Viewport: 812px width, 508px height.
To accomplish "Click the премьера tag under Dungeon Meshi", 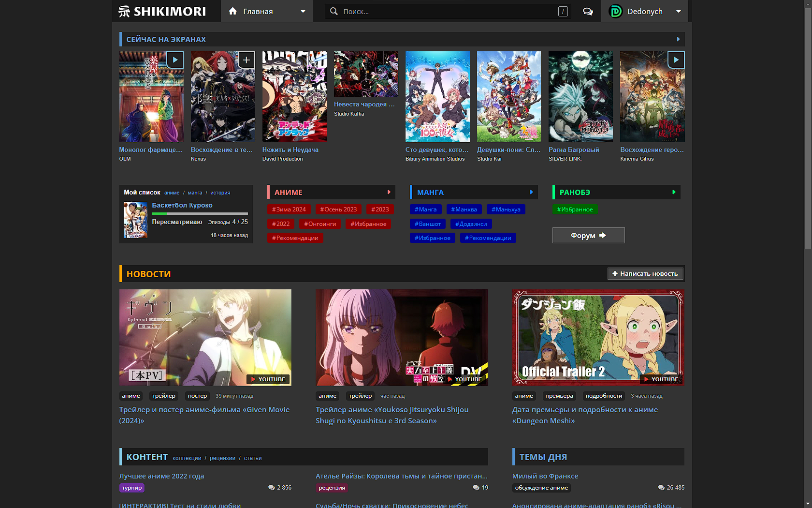I will [559, 396].
